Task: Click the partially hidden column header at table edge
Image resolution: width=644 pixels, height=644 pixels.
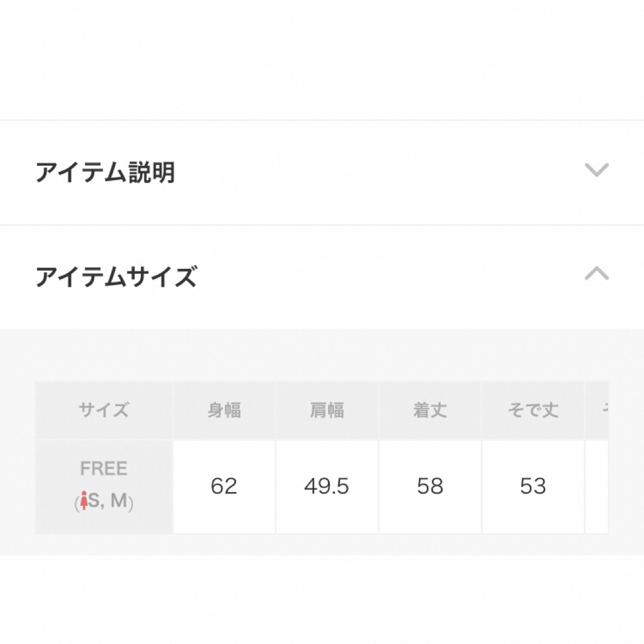Action: tap(597, 410)
